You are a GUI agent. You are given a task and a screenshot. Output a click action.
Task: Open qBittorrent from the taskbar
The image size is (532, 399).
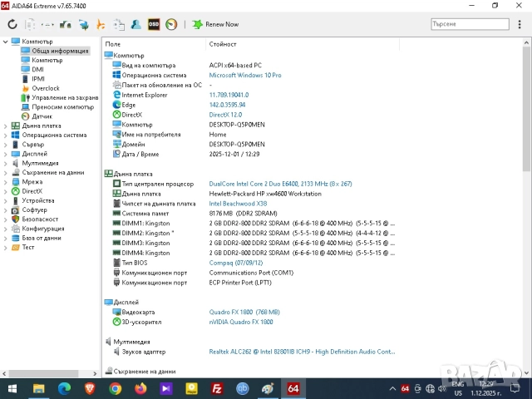click(242, 388)
